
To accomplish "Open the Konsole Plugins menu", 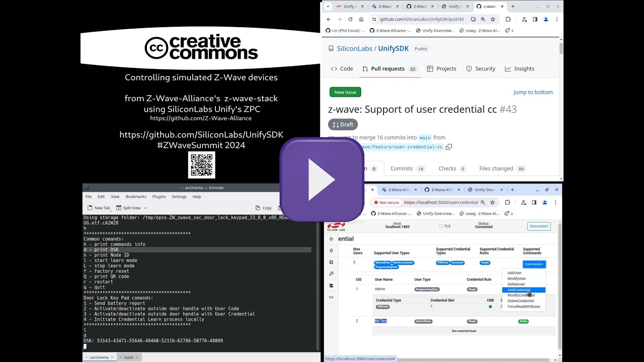I will click(x=159, y=197).
